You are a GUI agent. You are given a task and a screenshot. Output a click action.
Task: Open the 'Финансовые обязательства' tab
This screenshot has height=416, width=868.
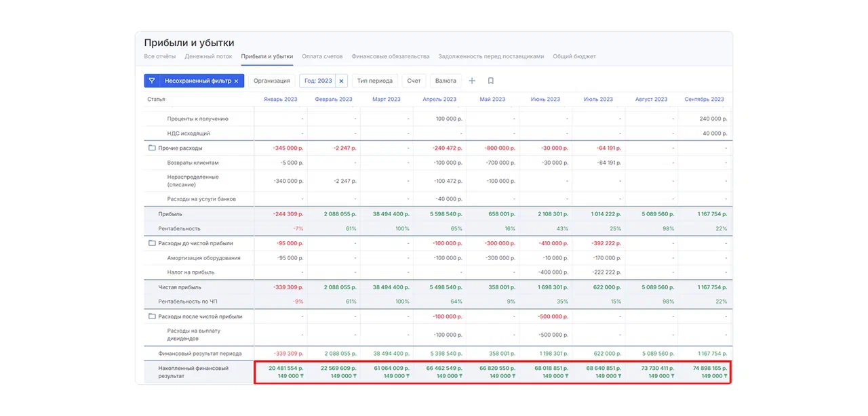coord(390,56)
